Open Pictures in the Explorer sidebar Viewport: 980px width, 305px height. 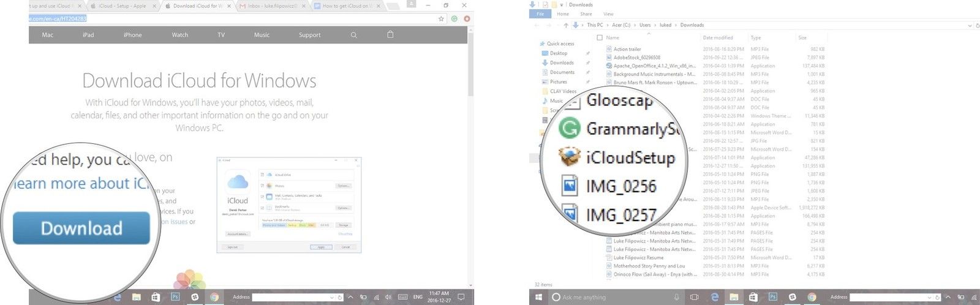tap(559, 81)
